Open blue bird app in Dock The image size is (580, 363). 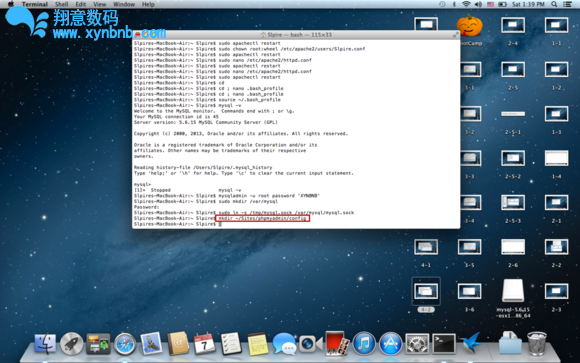pyautogui.click(x=470, y=343)
